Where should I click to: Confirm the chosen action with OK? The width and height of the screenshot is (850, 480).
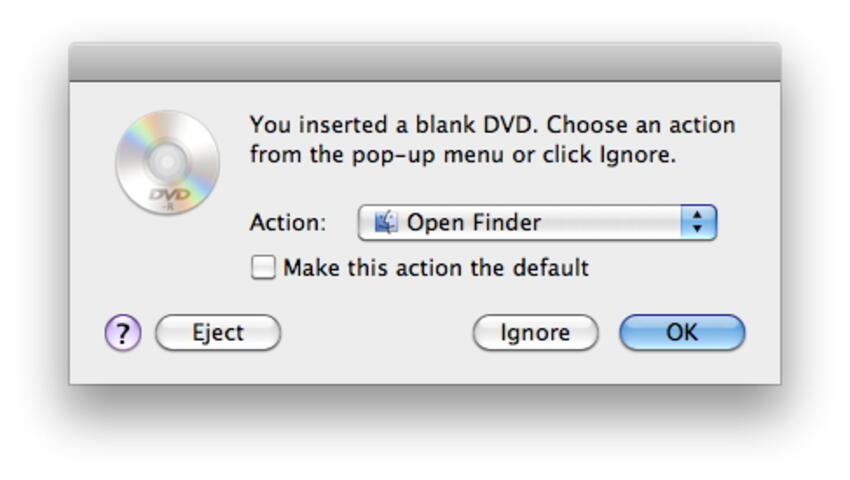[682, 332]
